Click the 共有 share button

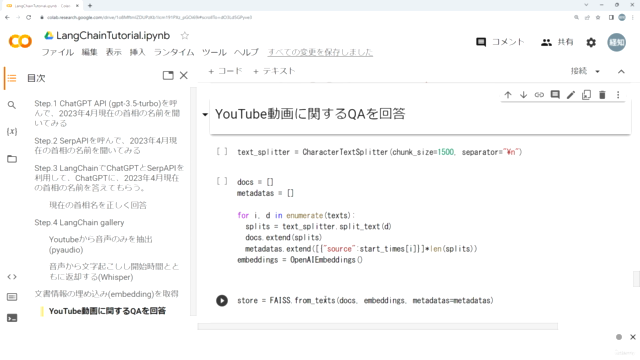point(557,42)
